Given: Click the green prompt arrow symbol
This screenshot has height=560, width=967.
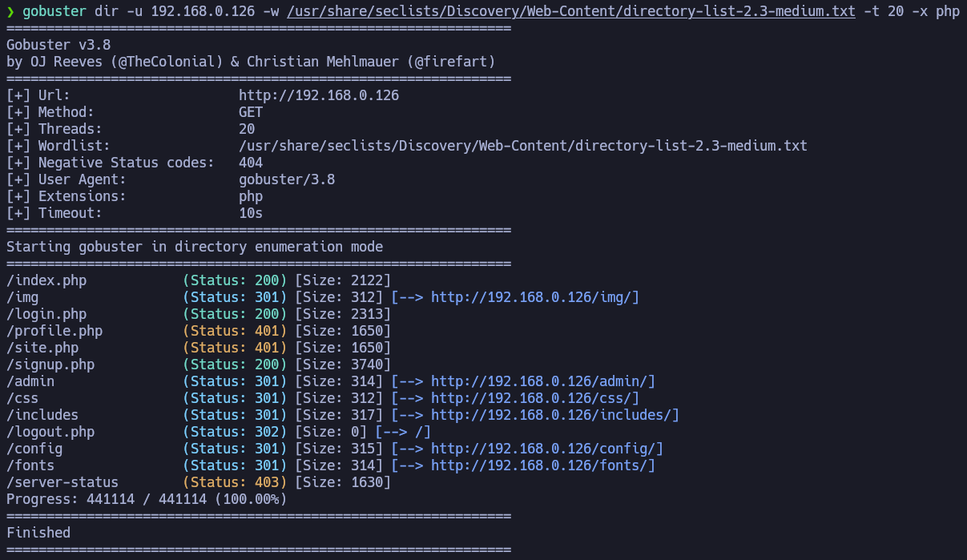Looking at the screenshot, I should 10,11.
